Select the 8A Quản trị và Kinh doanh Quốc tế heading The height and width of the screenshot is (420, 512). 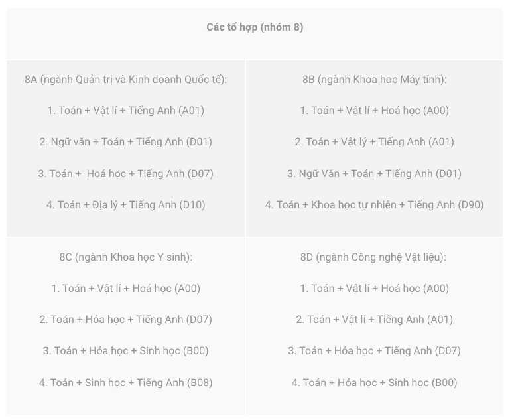pyautogui.click(x=126, y=80)
